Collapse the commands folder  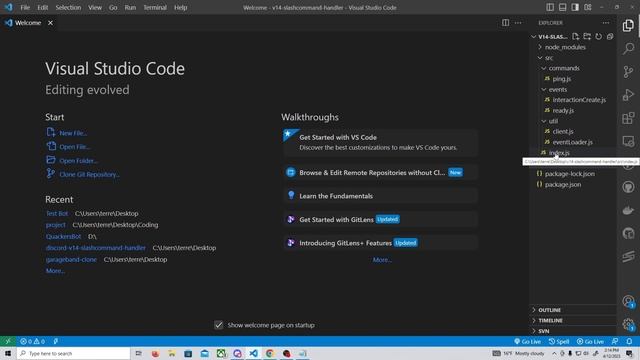(573, 68)
